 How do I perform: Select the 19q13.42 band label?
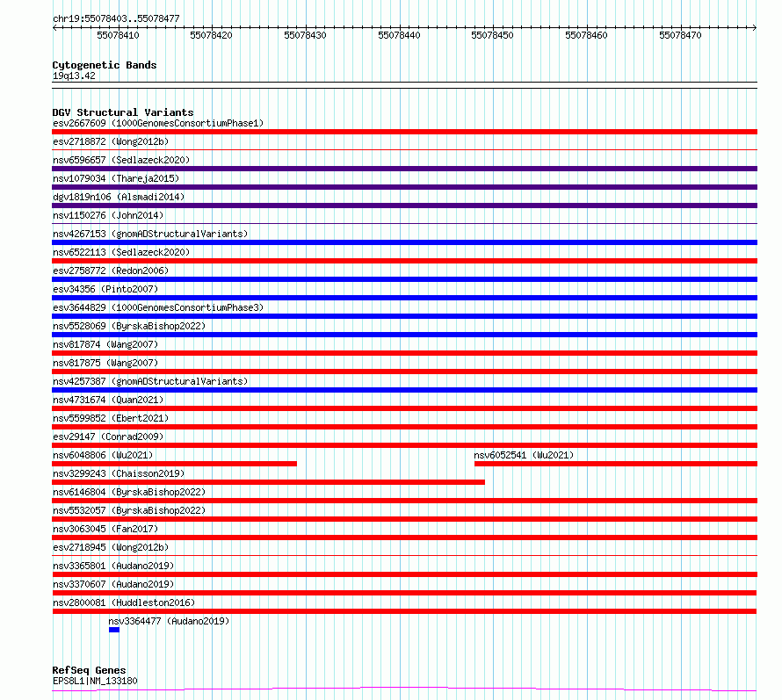pyautogui.click(x=74, y=76)
